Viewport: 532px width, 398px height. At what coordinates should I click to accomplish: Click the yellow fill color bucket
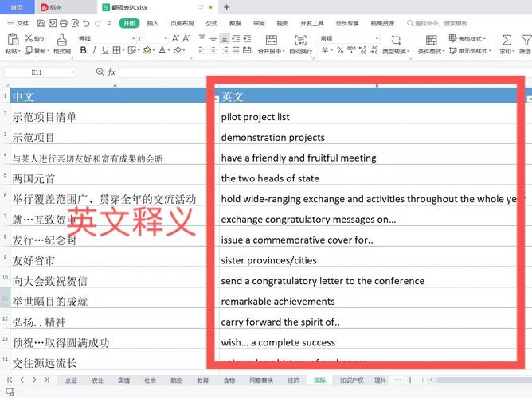(147, 50)
